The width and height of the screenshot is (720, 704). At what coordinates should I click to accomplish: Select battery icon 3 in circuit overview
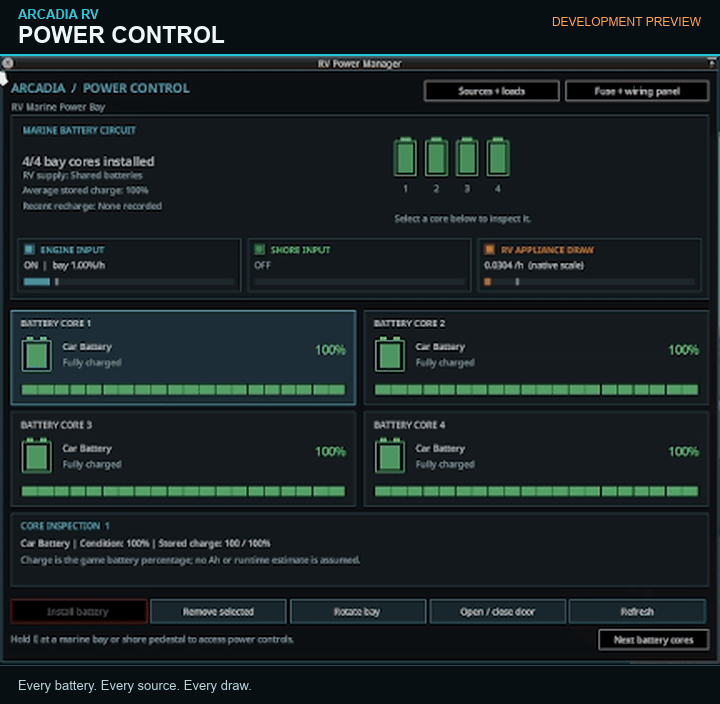pos(467,157)
